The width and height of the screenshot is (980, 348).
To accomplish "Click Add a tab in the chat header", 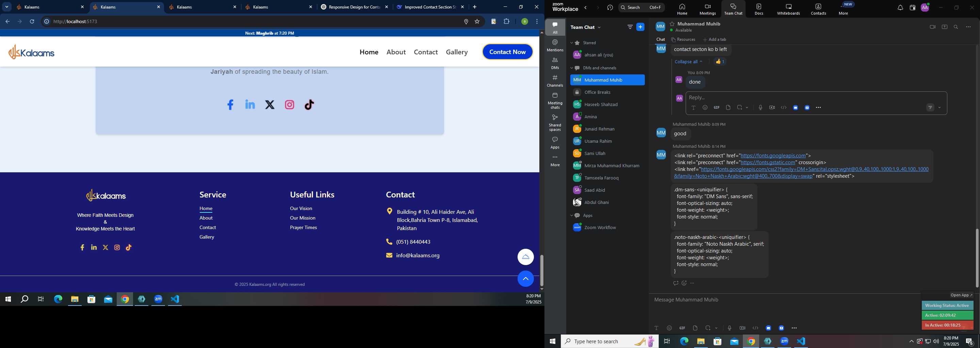I will (x=715, y=39).
